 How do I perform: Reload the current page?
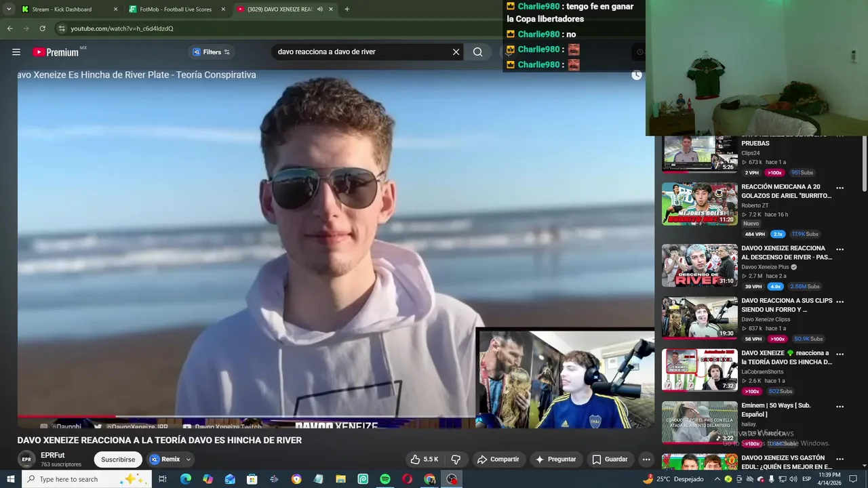[x=42, y=28]
